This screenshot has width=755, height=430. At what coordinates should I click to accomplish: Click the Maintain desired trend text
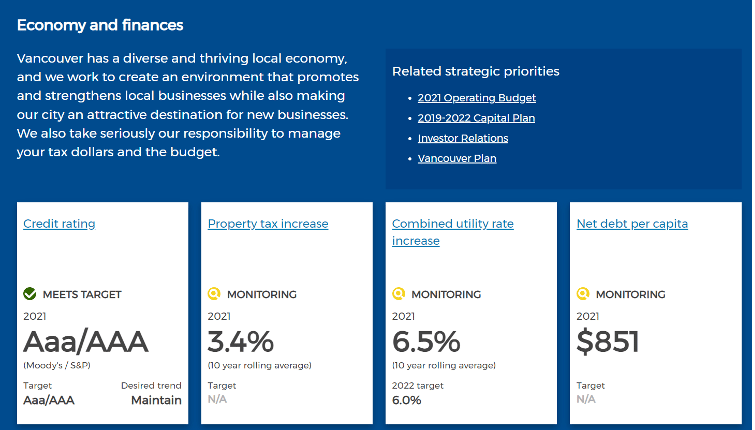(x=156, y=400)
